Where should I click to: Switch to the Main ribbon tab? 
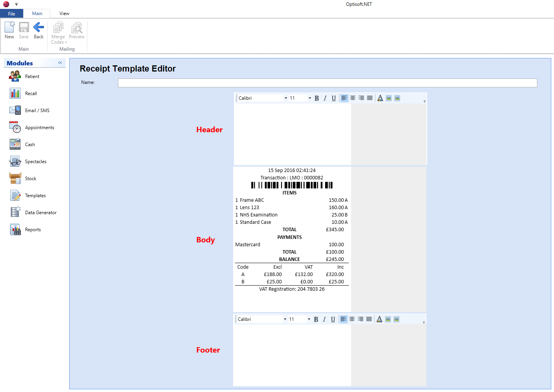click(x=37, y=14)
